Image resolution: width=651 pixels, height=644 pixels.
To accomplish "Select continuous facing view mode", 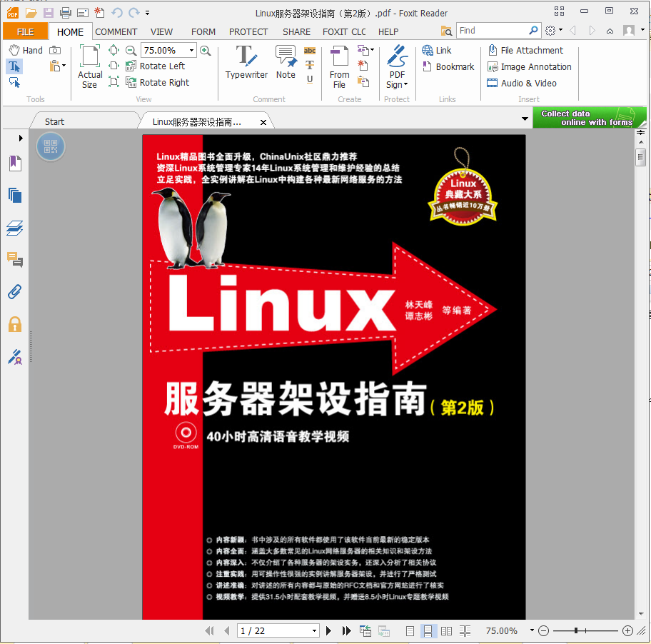I will (x=465, y=631).
